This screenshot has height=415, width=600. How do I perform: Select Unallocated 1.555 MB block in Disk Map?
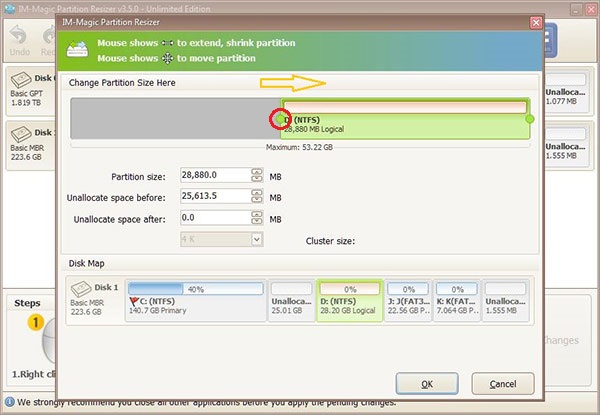505,301
